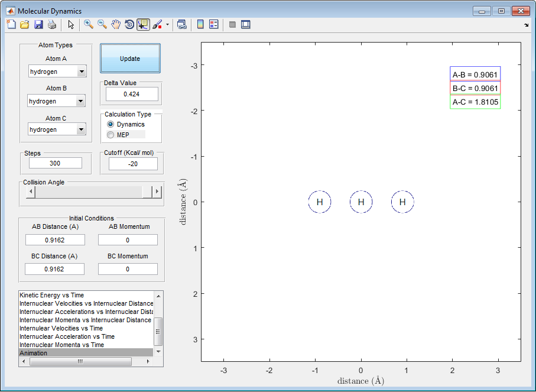Select the Dynamics calculation type
The width and height of the screenshot is (536, 392).
pyautogui.click(x=111, y=125)
